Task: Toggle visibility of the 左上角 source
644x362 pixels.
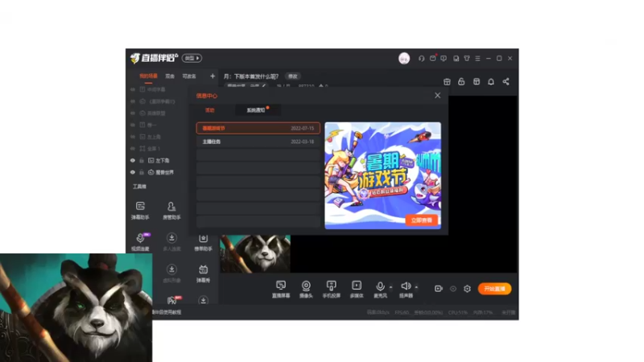Action: 133,137
